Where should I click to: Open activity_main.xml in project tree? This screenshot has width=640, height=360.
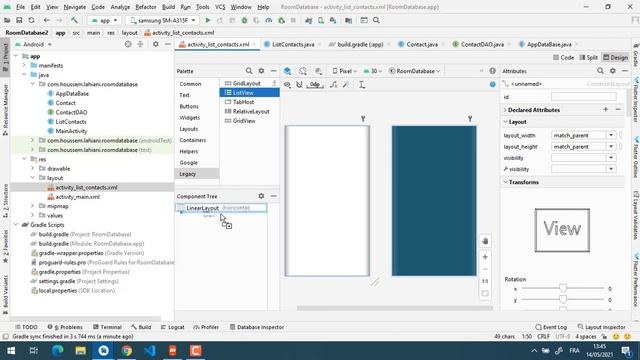77,197
